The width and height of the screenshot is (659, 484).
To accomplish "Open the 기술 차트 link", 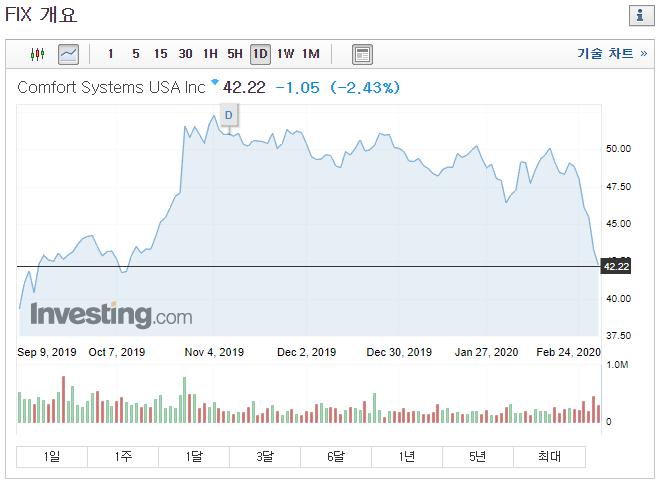I will pos(612,53).
